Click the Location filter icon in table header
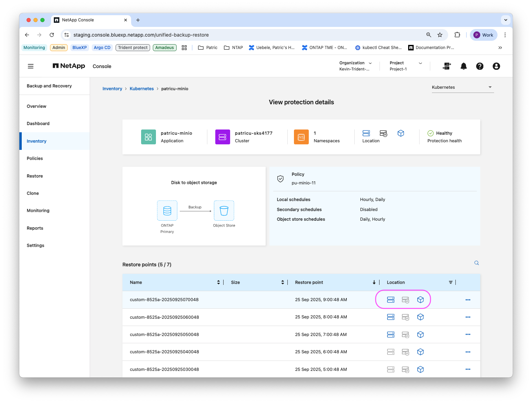The image size is (532, 403). tap(451, 282)
